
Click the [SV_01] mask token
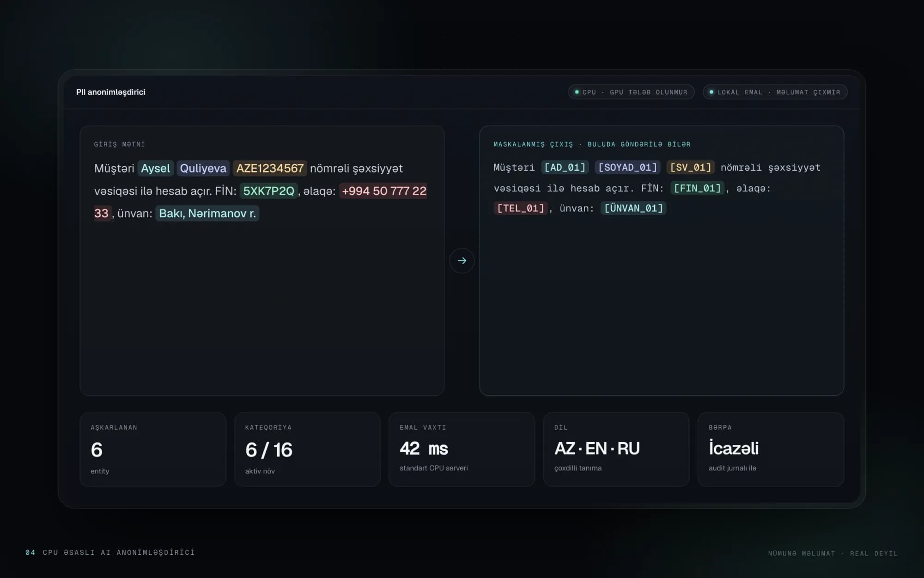(x=691, y=167)
